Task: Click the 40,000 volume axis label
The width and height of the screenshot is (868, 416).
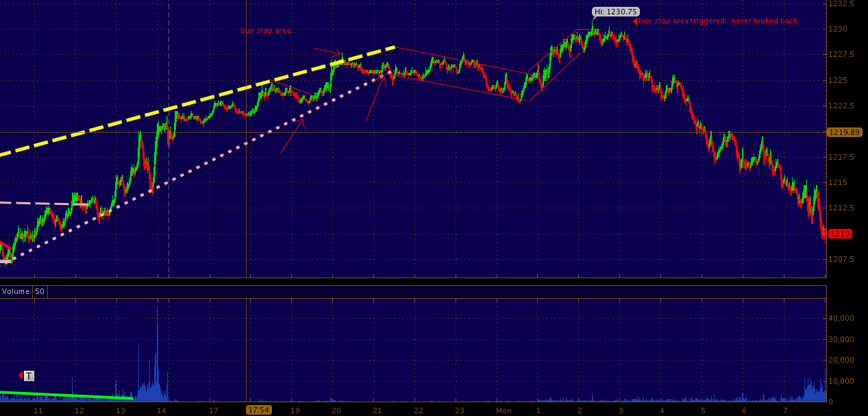Action: coord(841,318)
